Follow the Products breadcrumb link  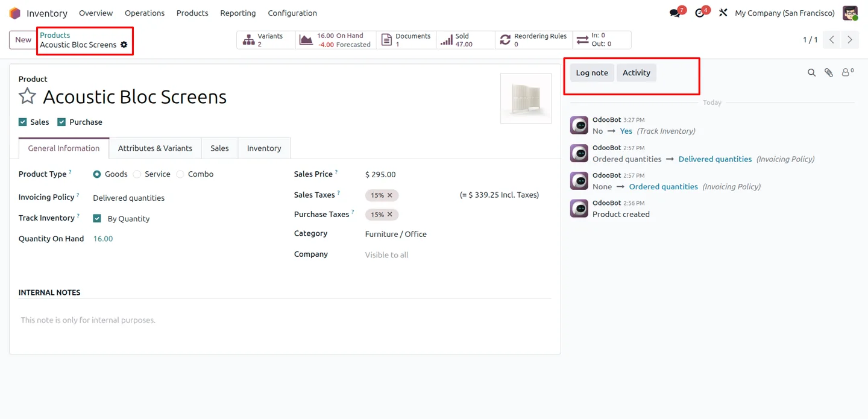pyautogui.click(x=55, y=35)
